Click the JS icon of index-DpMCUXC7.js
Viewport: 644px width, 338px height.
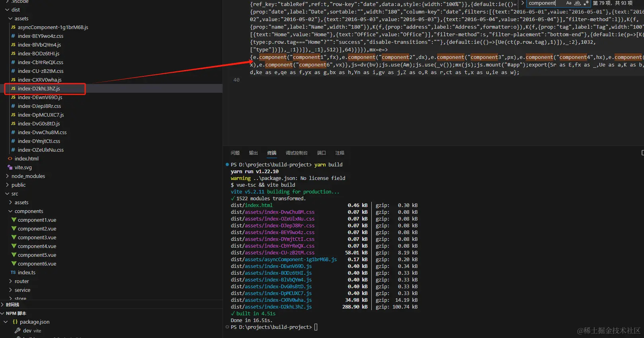14,115
